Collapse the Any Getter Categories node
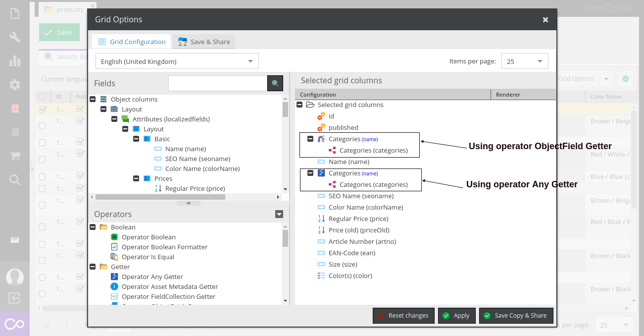 pyautogui.click(x=310, y=173)
